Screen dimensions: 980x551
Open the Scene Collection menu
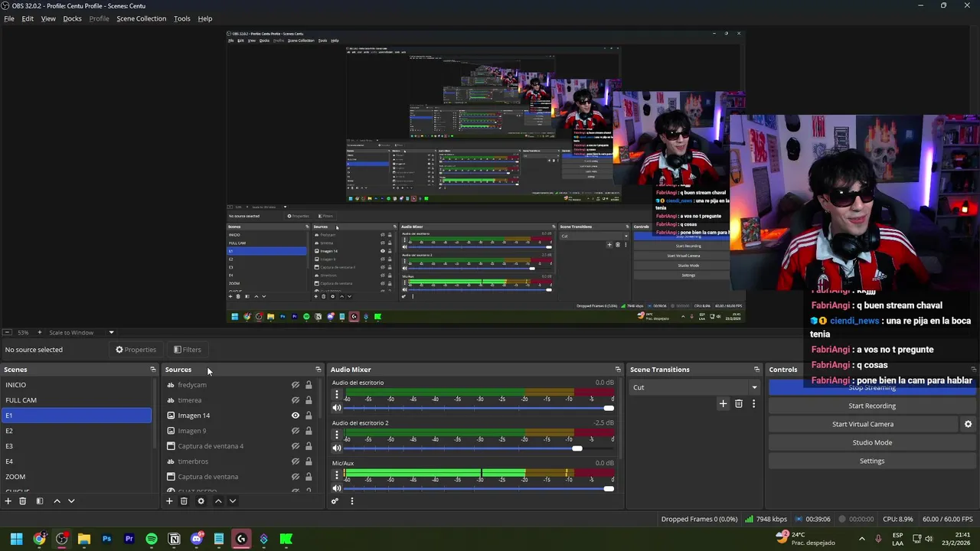[x=141, y=18]
